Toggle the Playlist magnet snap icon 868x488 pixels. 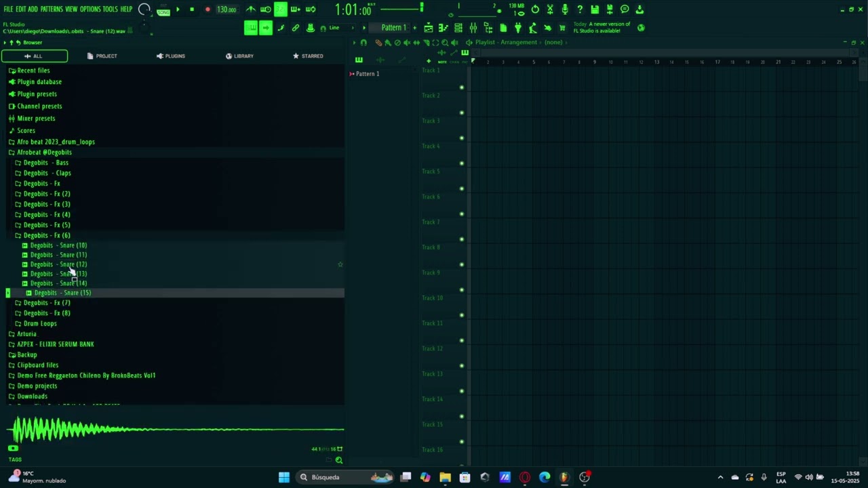tap(363, 43)
